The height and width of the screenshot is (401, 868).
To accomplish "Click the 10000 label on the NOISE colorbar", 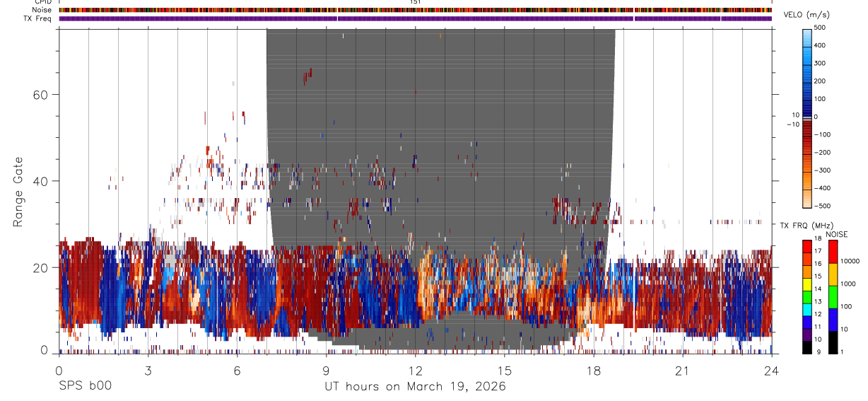I will coord(850,262).
